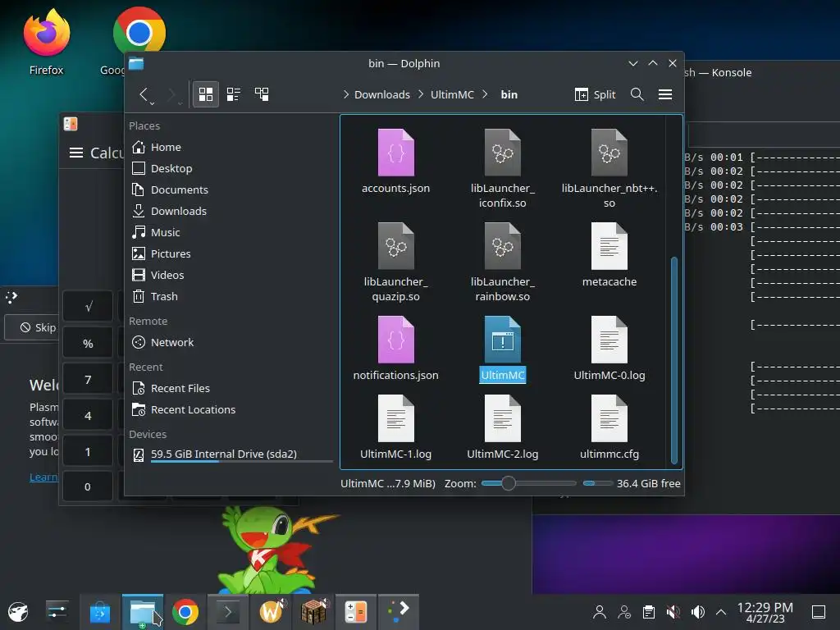Select accounts.json file icon
The height and width of the screenshot is (630, 840).
point(396,153)
